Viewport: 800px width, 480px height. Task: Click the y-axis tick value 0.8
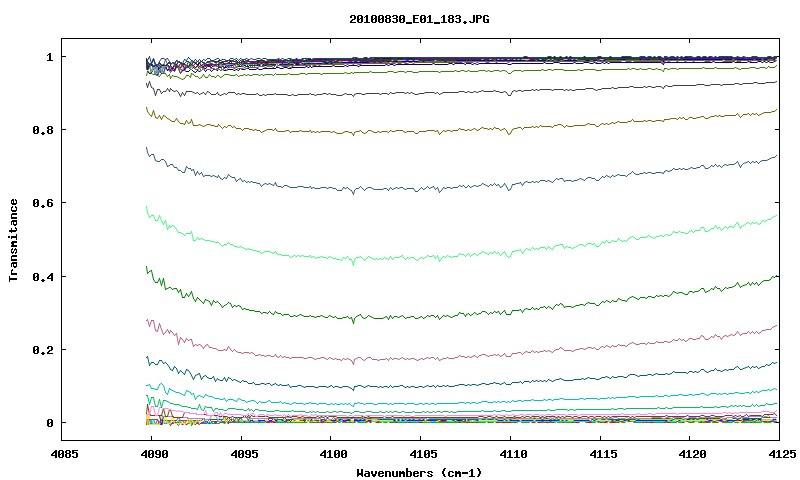click(x=43, y=130)
